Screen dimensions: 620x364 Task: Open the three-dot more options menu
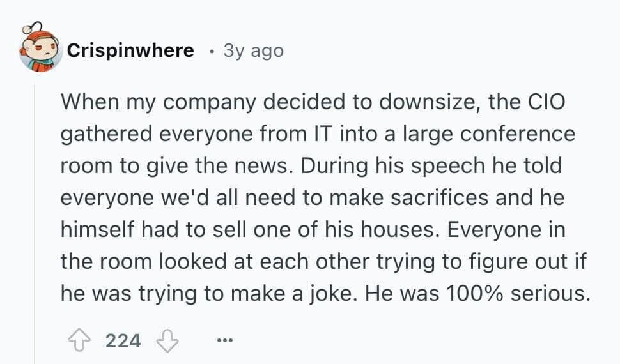coord(226,340)
